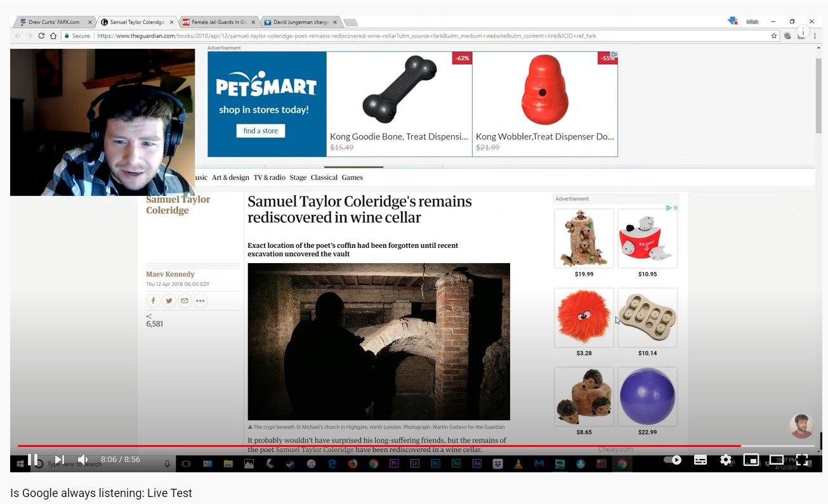Screen dimensions: 828x504
Task: Open the Games section
Action: [352, 178]
